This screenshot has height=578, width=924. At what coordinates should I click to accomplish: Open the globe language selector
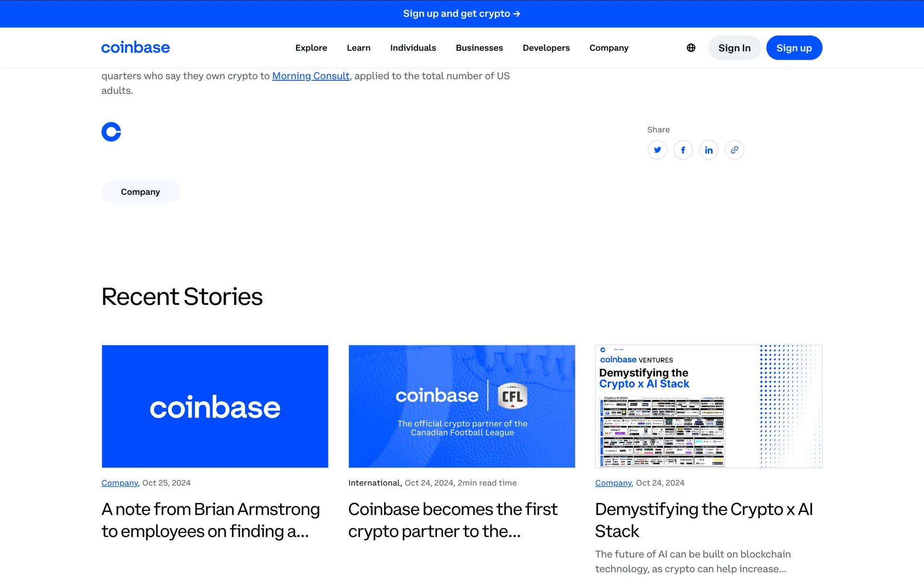691,48
